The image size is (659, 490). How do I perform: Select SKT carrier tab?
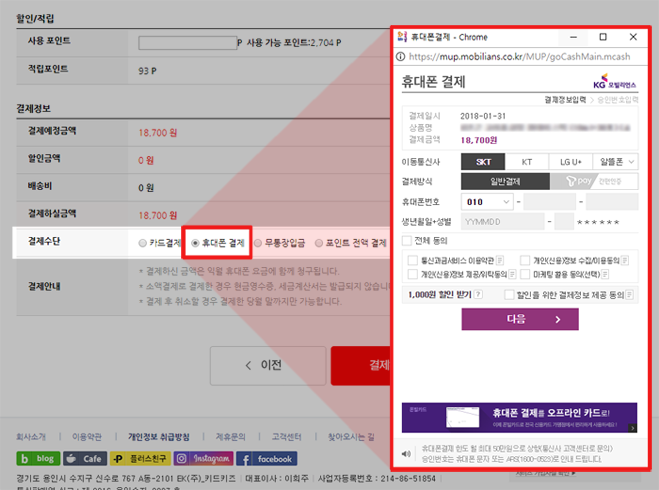[483, 162]
